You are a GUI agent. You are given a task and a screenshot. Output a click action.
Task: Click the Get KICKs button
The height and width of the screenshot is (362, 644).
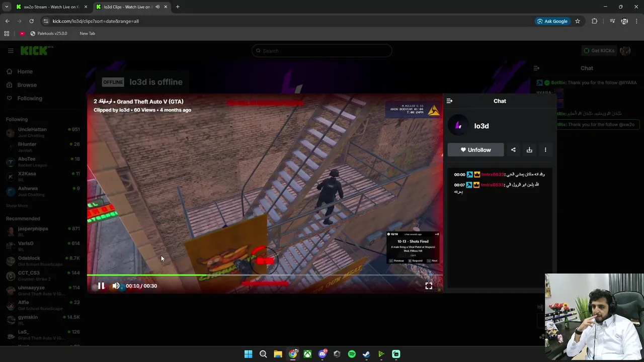(599, 51)
